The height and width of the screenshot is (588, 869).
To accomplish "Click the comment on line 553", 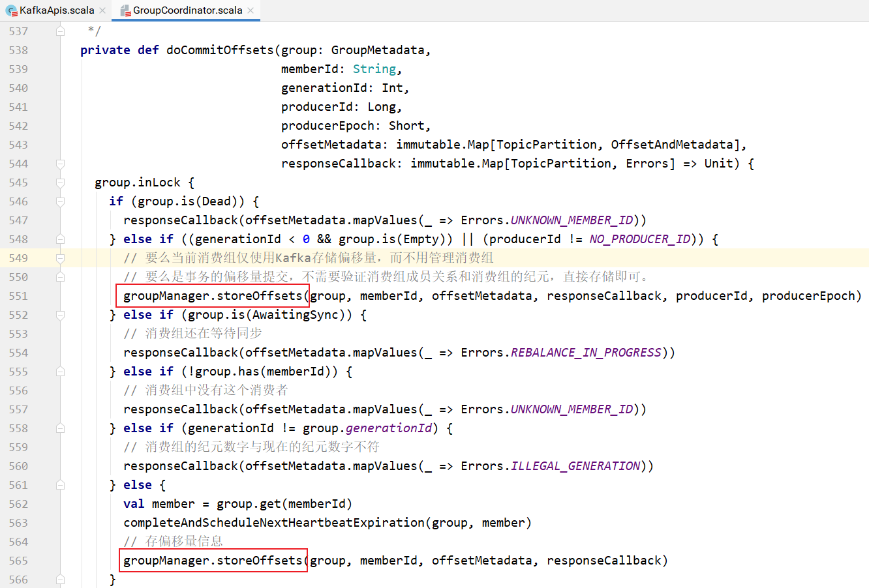I will coord(192,334).
